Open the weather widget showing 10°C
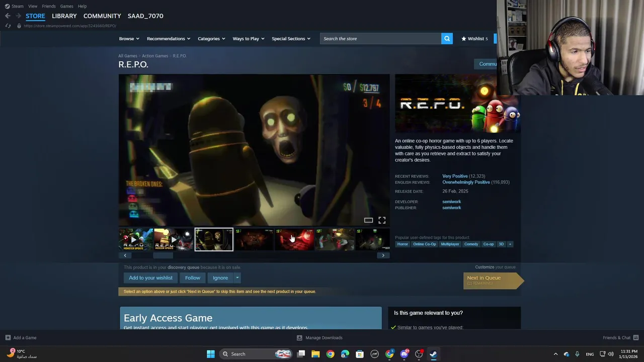 click(22, 354)
